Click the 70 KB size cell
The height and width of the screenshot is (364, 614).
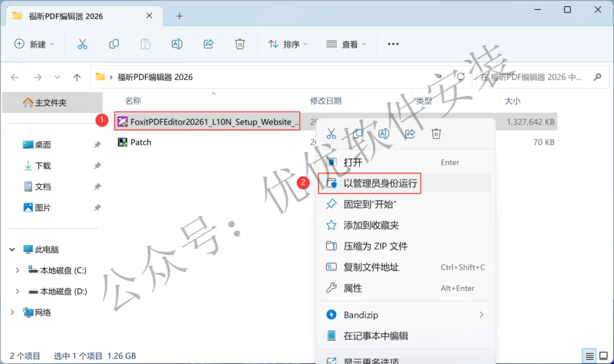[544, 143]
